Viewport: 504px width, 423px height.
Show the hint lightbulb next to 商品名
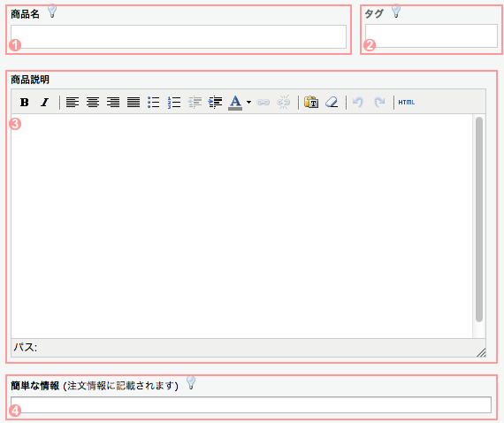(x=52, y=12)
